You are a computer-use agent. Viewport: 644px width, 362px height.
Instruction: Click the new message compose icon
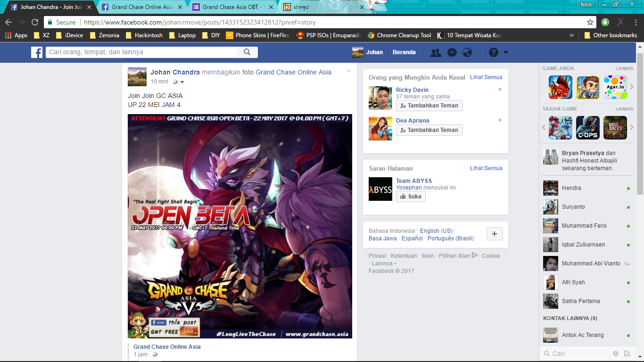click(x=627, y=354)
